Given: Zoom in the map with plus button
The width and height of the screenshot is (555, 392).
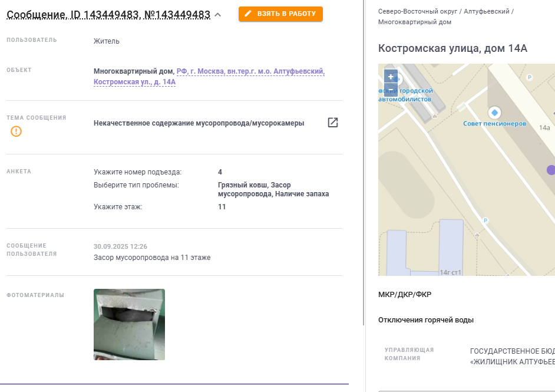Looking at the screenshot, I should [391, 77].
